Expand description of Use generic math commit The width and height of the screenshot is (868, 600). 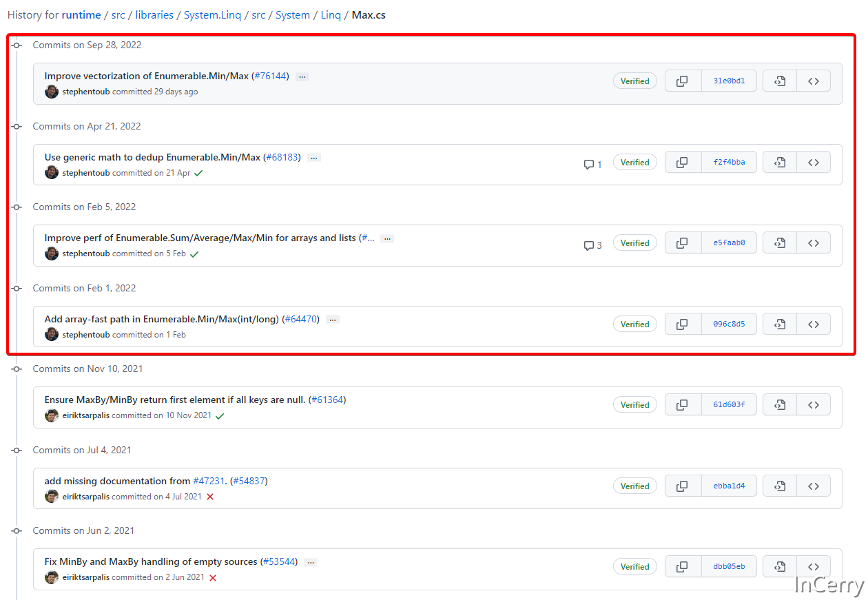[x=314, y=158]
